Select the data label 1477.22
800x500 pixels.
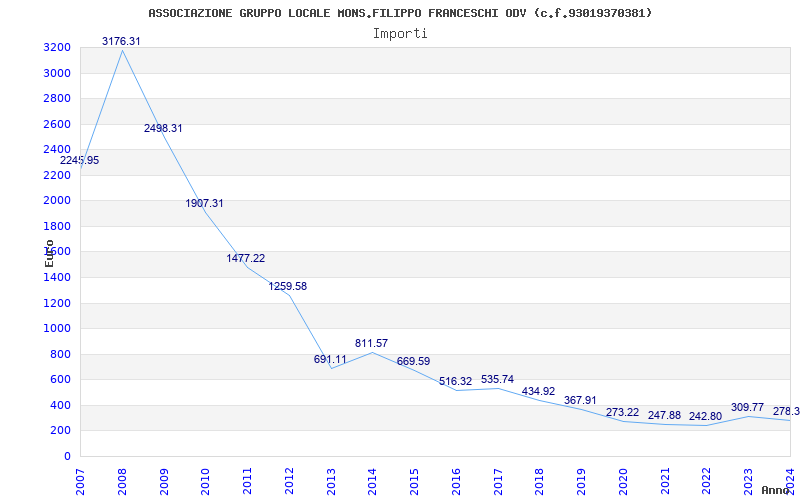tap(246, 258)
